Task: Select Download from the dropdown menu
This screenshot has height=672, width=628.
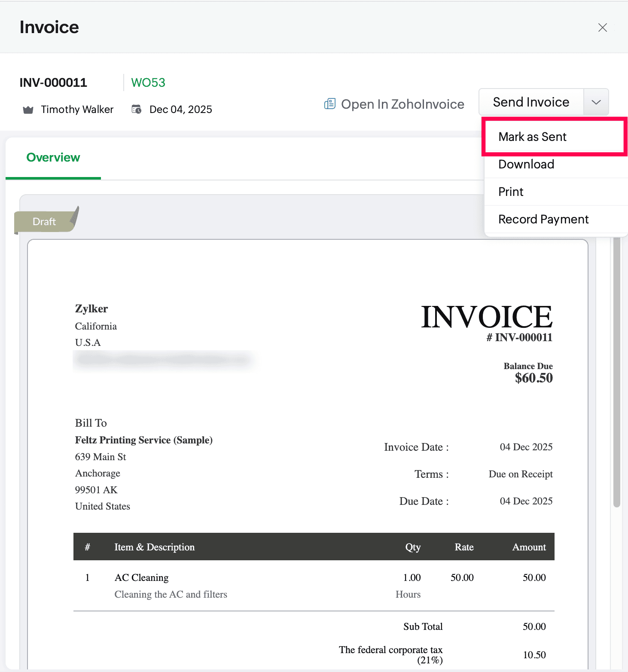Action: 526,164
